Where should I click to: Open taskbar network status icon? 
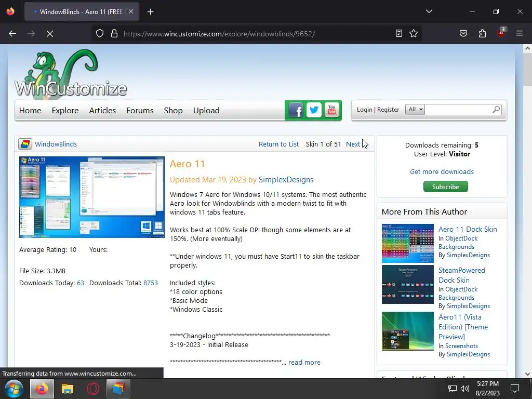453,389
